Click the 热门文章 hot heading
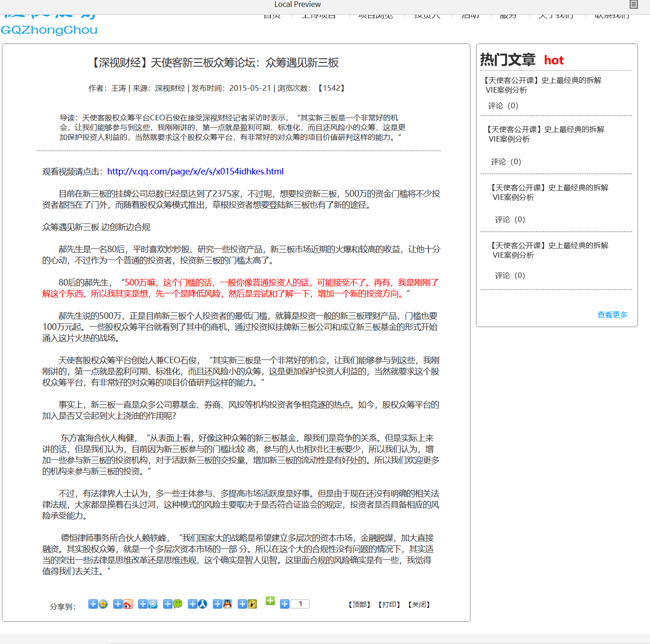Image resolution: width=650 pixels, height=644 pixels. click(x=522, y=60)
